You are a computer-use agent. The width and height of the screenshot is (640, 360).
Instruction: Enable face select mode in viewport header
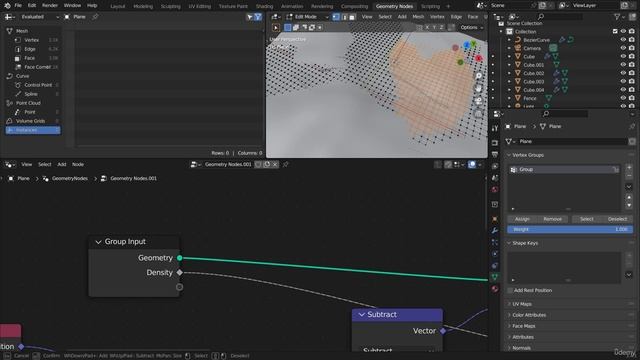coord(352,17)
